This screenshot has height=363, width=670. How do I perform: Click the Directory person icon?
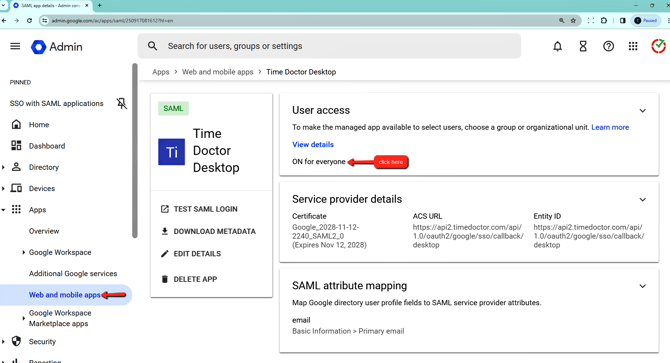point(16,167)
